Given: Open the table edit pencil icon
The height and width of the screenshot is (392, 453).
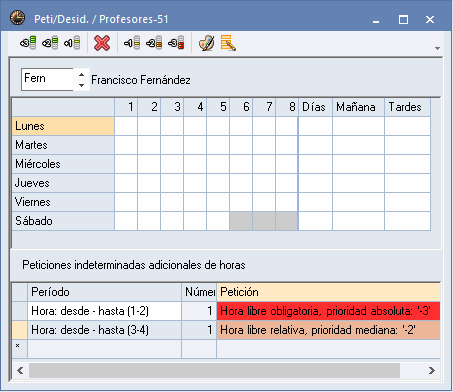Looking at the screenshot, I should [x=228, y=43].
